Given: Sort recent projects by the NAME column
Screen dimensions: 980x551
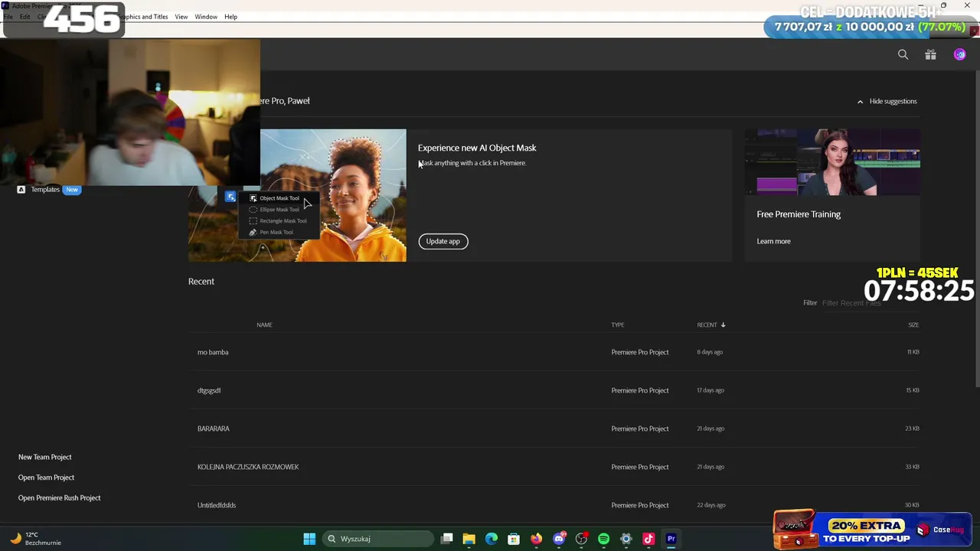Looking at the screenshot, I should click(x=264, y=325).
